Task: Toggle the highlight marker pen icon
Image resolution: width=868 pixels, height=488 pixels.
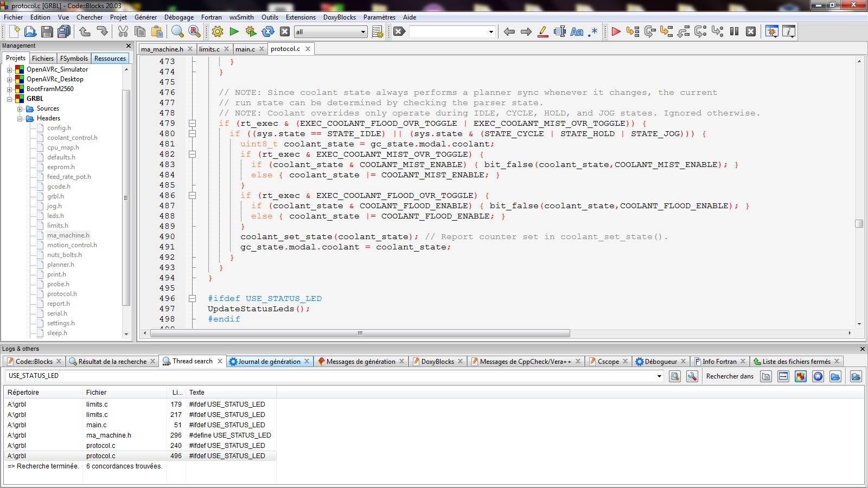Action: (x=542, y=31)
